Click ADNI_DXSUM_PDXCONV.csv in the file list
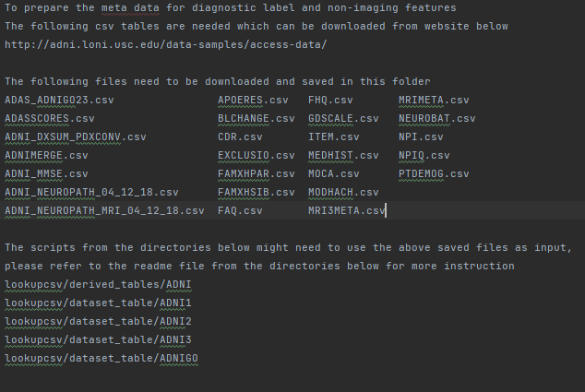Viewport: 585px width, 392px height. (76, 137)
